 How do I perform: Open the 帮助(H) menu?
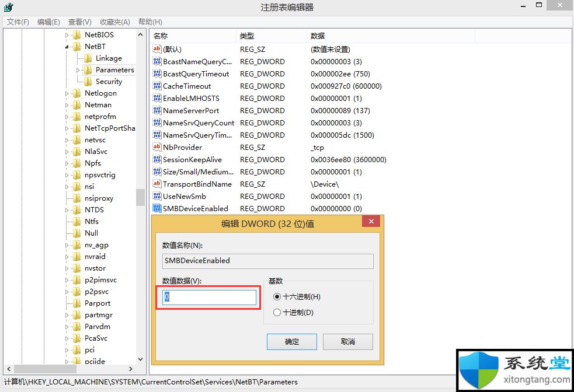point(150,22)
